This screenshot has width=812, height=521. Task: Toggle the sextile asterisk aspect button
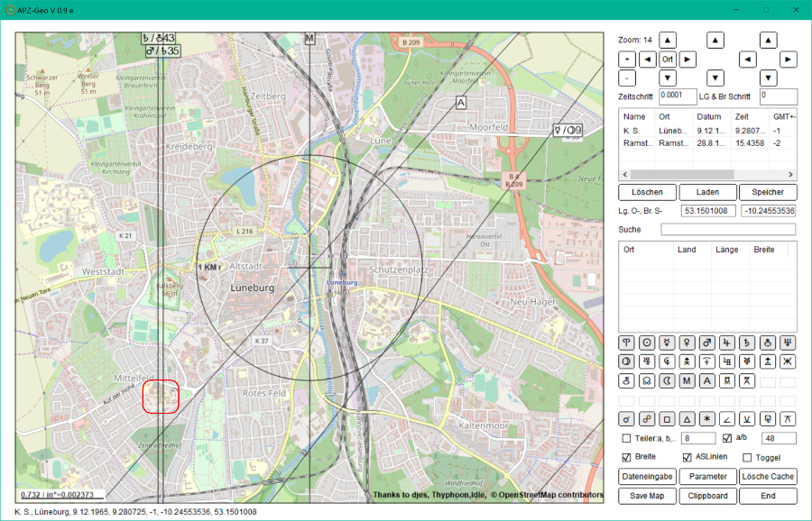707,419
